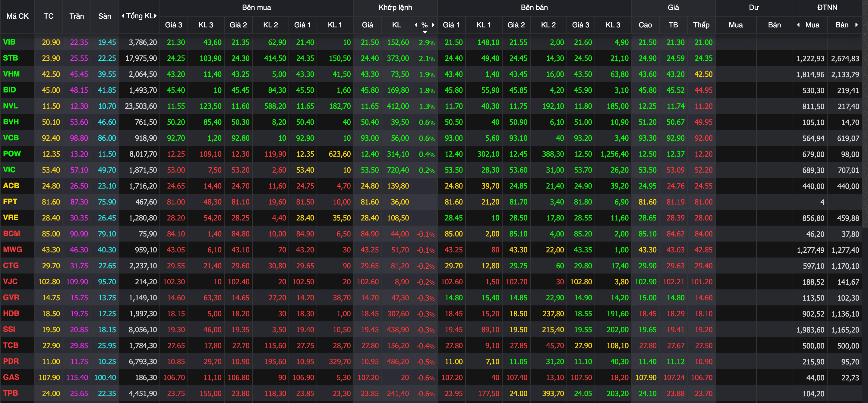Click the Cao column header

point(645,25)
